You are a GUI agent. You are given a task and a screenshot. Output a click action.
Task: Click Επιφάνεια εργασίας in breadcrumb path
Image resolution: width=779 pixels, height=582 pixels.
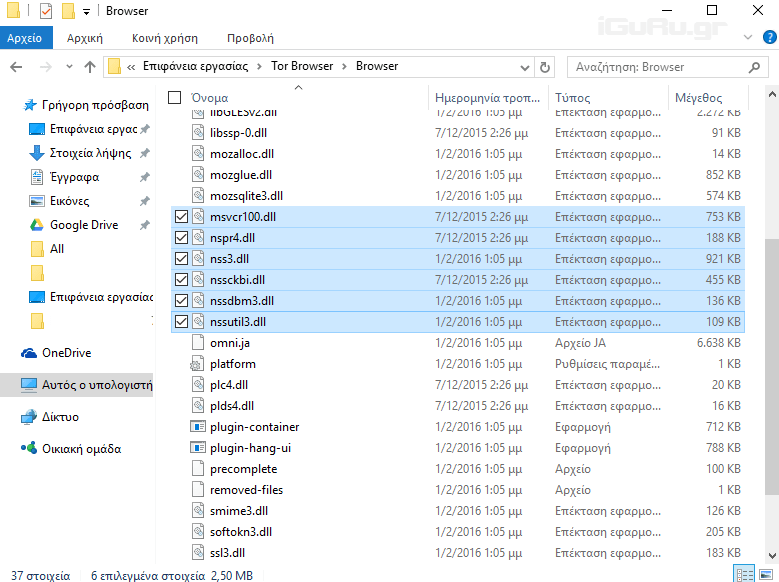(195, 66)
